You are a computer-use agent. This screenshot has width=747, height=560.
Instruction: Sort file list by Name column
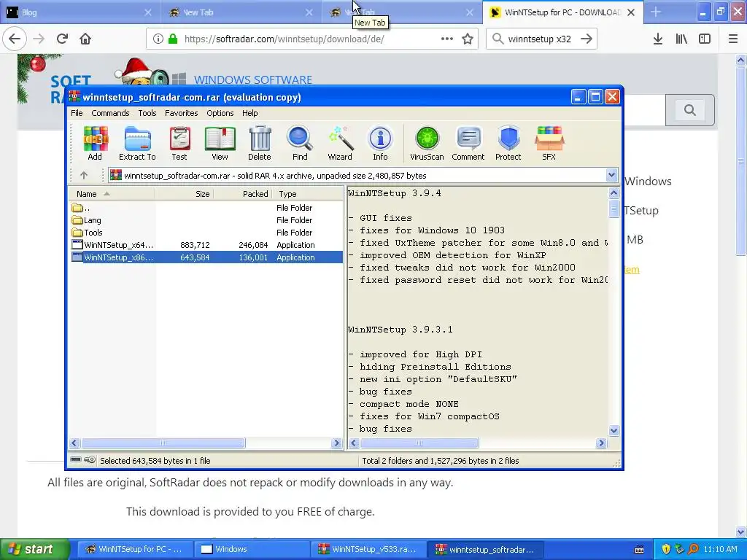pyautogui.click(x=112, y=194)
